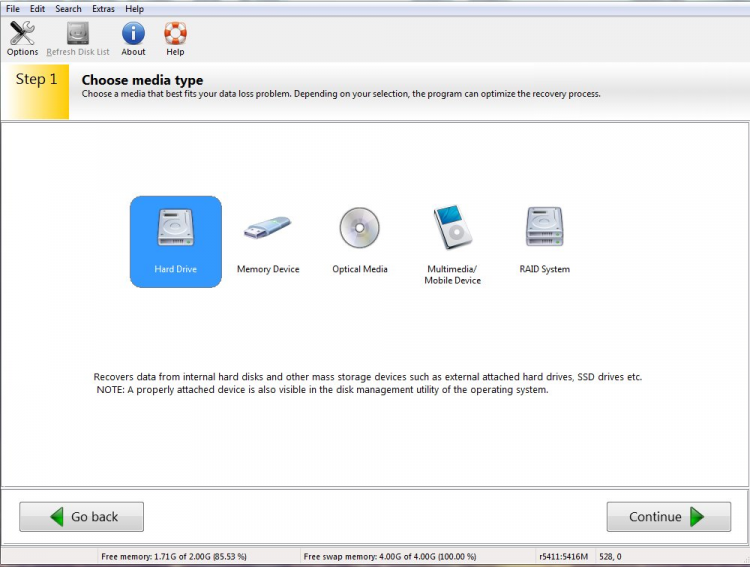Click the Go back button

[81, 517]
